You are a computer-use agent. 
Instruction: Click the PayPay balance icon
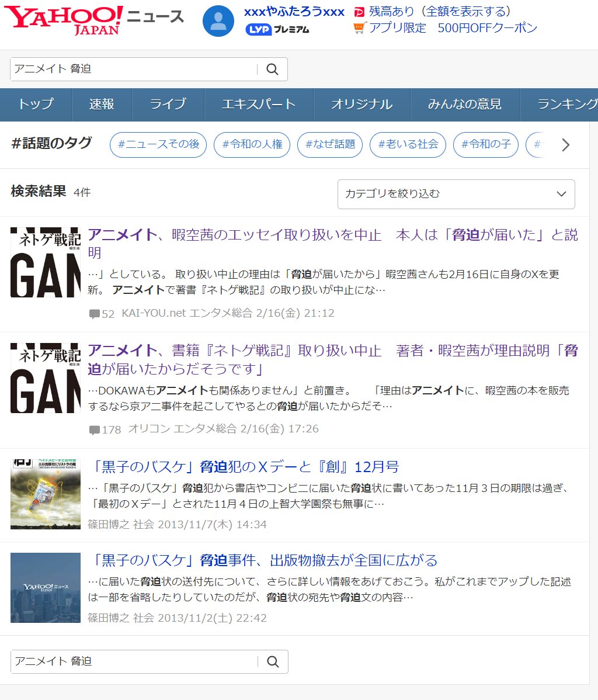pyautogui.click(x=359, y=12)
